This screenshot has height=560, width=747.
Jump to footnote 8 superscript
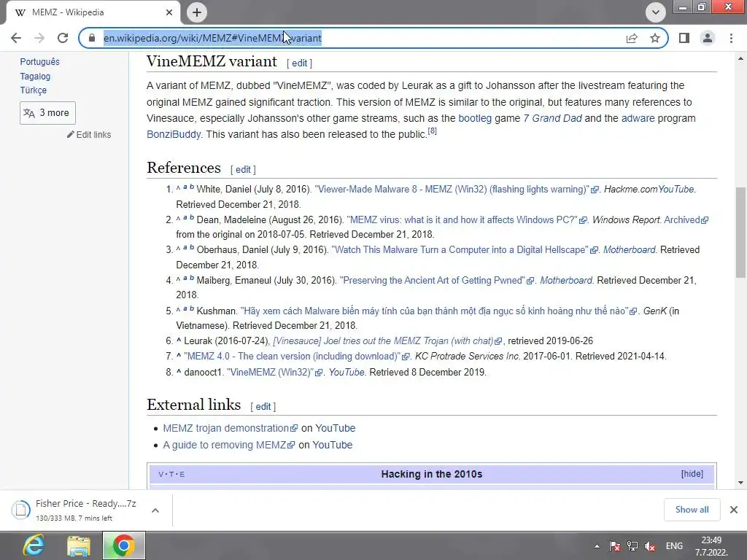[432, 131]
